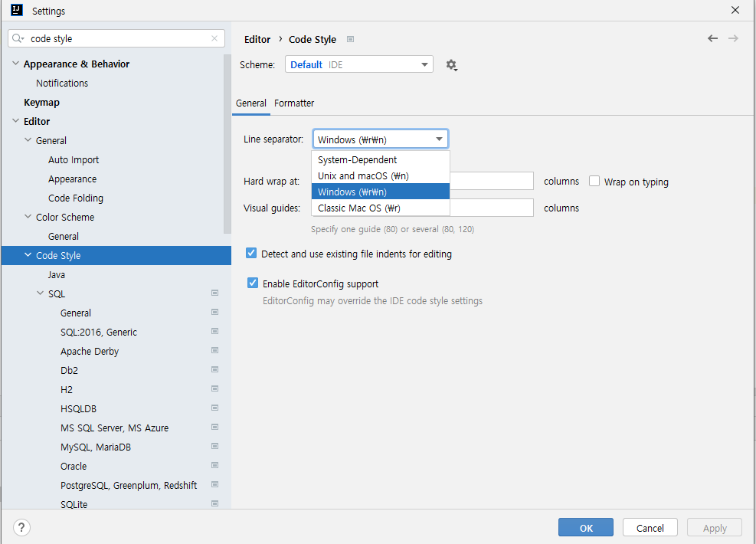Image resolution: width=756 pixels, height=544 pixels.
Task: Close the Line separator combo box
Action: [381, 139]
